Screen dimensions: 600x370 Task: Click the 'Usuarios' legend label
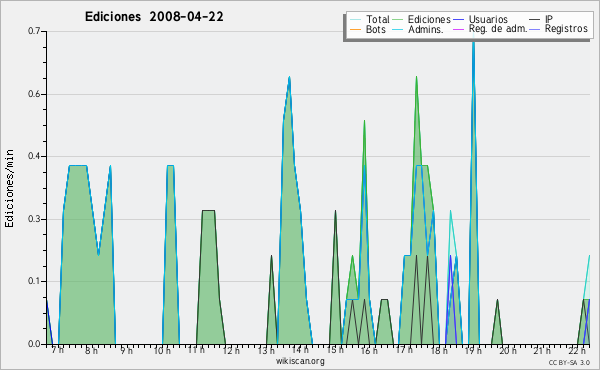488,19
